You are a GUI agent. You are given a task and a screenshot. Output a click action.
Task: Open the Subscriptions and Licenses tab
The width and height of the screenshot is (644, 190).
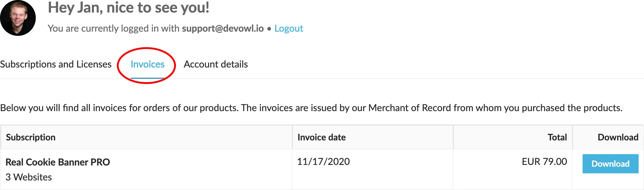tap(56, 64)
